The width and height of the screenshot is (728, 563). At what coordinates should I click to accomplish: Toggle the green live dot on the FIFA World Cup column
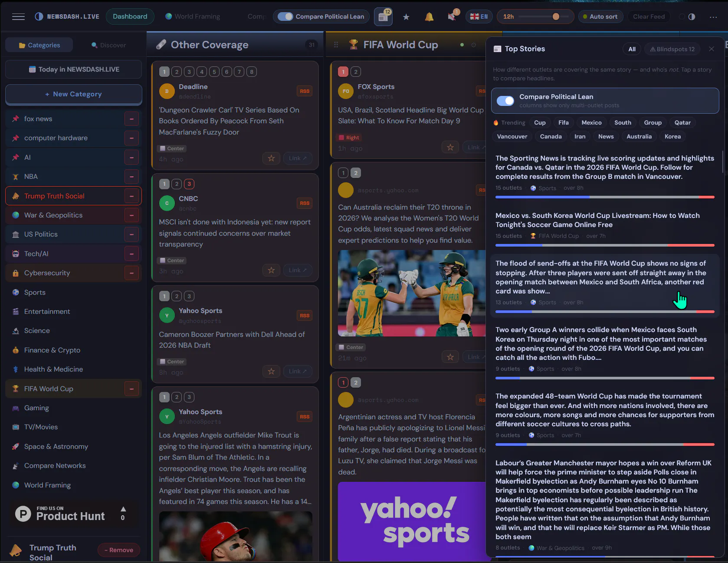pos(462,45)
